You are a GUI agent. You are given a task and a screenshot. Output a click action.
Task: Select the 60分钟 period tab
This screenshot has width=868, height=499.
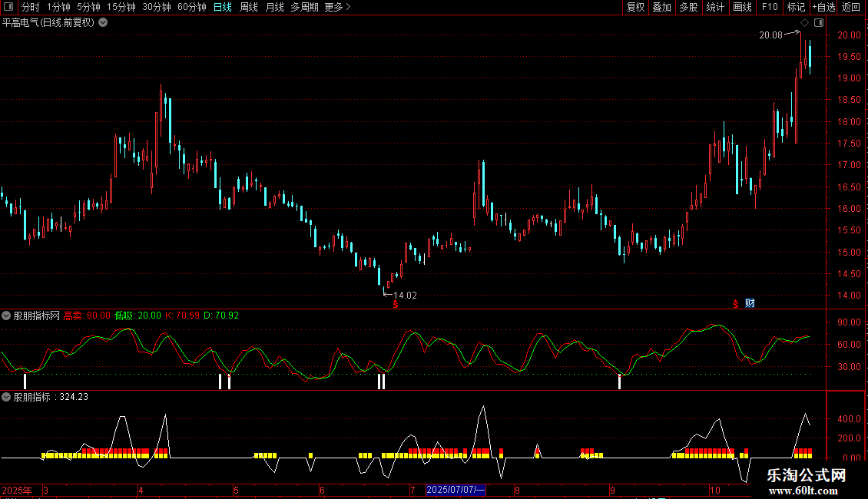coord(191,7)
